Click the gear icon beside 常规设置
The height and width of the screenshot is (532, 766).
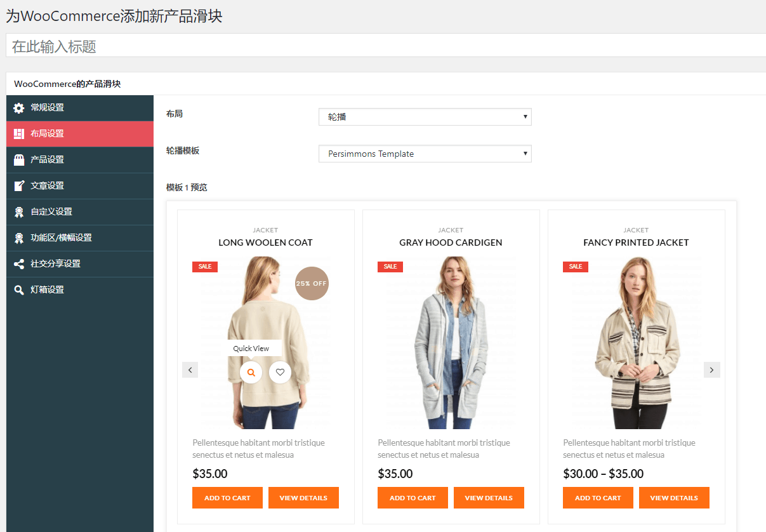(19, 108)
